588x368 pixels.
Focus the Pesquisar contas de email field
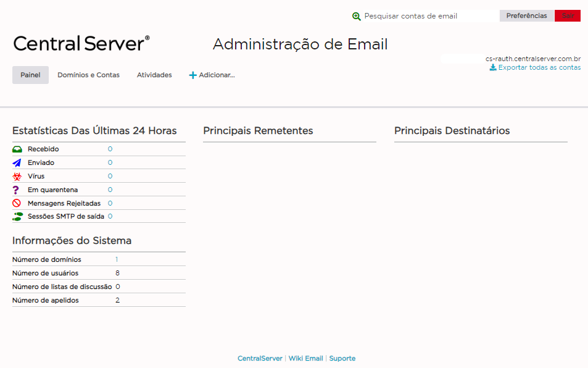pyautogui.click(x=429, y=16)
